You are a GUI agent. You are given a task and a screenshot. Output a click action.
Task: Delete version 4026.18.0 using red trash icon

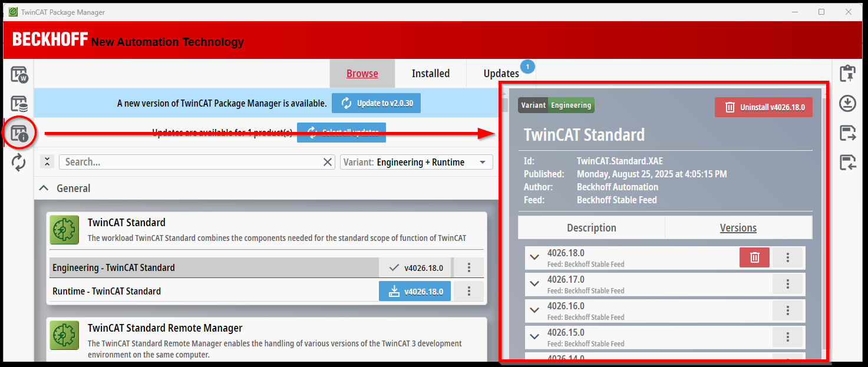tap(754, 257)
